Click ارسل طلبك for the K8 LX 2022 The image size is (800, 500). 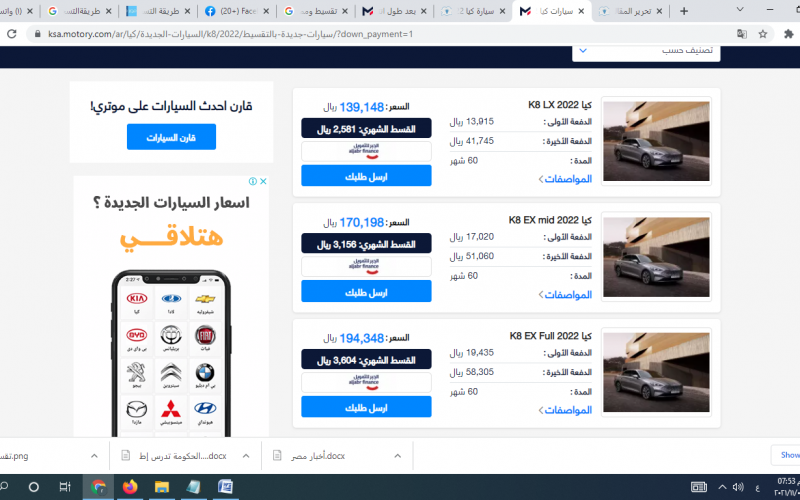point(366,176)
